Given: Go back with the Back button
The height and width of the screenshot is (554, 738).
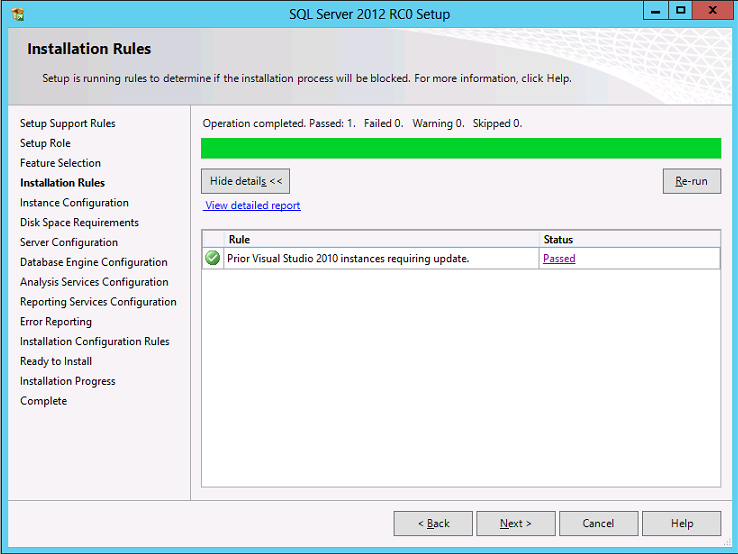Looking at the screenshot, I should (x=433, y=523).
